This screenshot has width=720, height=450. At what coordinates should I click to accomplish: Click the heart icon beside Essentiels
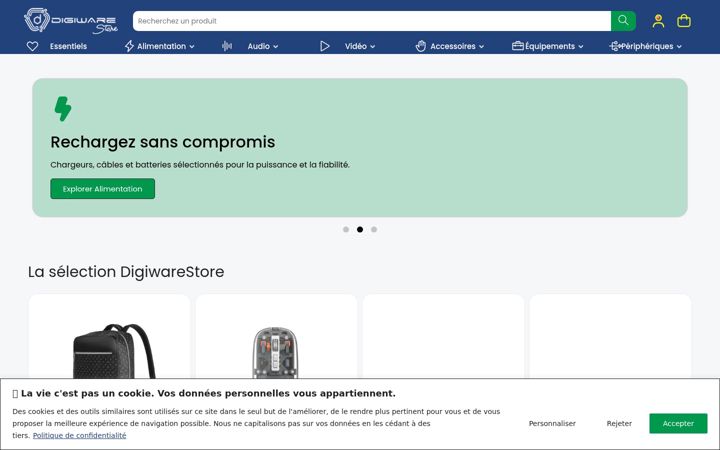pos(33,46)
